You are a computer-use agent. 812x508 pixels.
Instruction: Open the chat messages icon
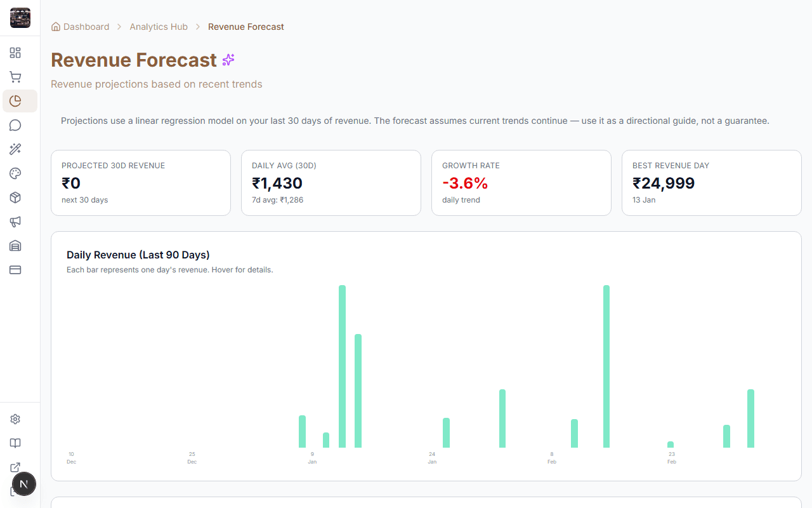[15, 125]
